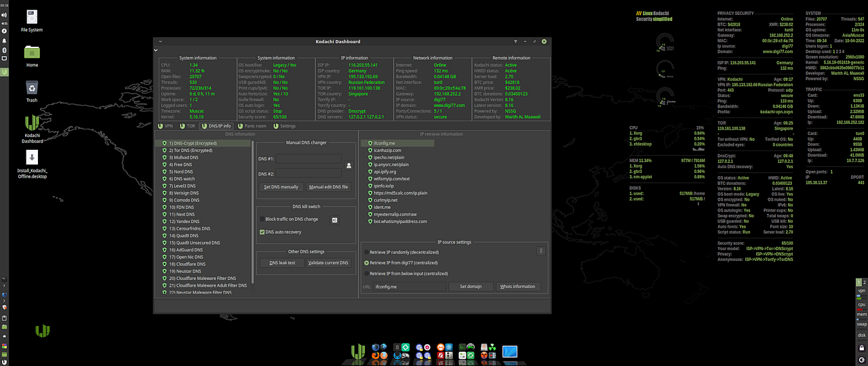Screen dimensions: 868x366
Task: Click the speaker icon in DNS kill switch
Action: [x=334, y=220]
